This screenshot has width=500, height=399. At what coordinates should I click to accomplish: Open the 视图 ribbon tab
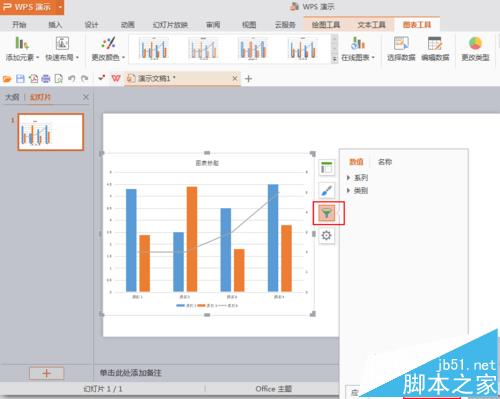(249, 25)
